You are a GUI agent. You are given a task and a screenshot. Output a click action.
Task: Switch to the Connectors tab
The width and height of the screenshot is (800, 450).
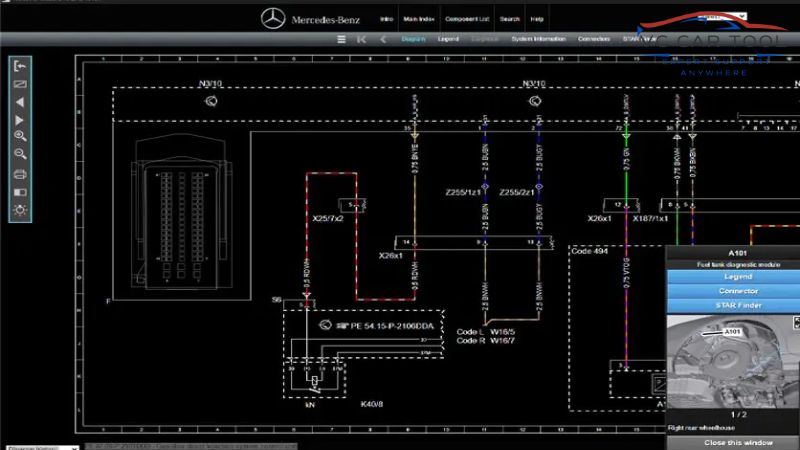(x=594, y=40)
